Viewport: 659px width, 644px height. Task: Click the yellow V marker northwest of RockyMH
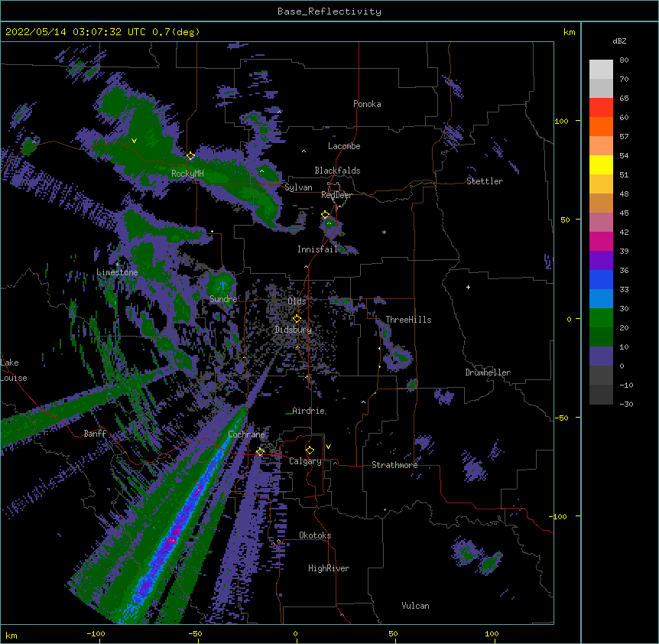click(x=134, y=141)
